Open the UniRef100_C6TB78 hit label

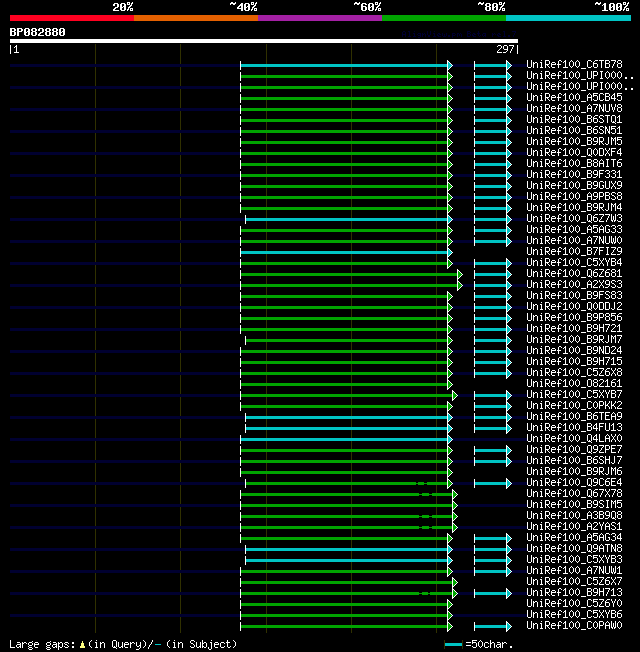[574, 64]
